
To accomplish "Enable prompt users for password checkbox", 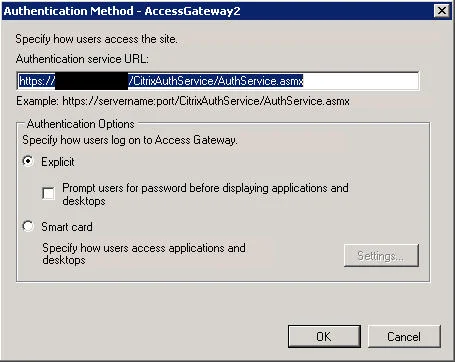I will point(49,194).
